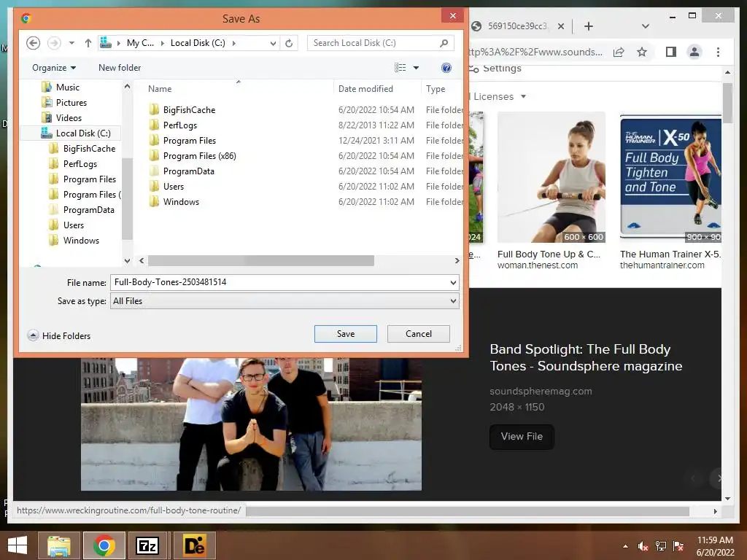Select the Users folder in file list
747x560 pixels.
(x=174, y=186)
